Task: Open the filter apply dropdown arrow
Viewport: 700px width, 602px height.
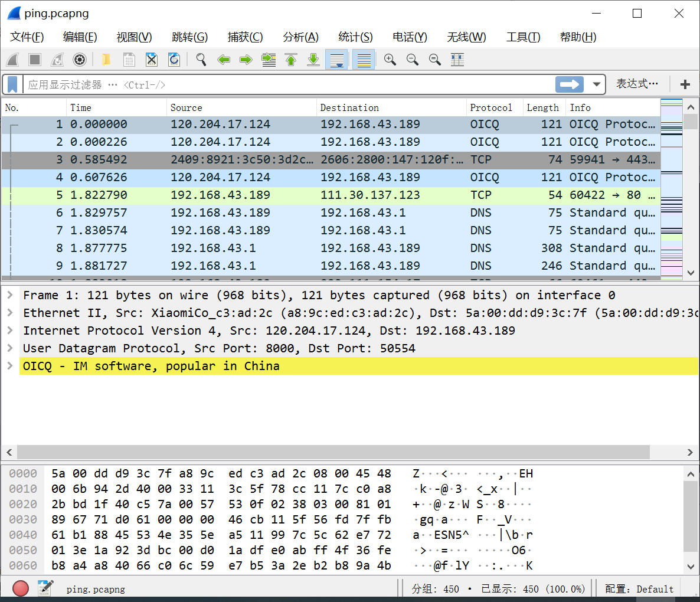Action: tap(596, 84)
